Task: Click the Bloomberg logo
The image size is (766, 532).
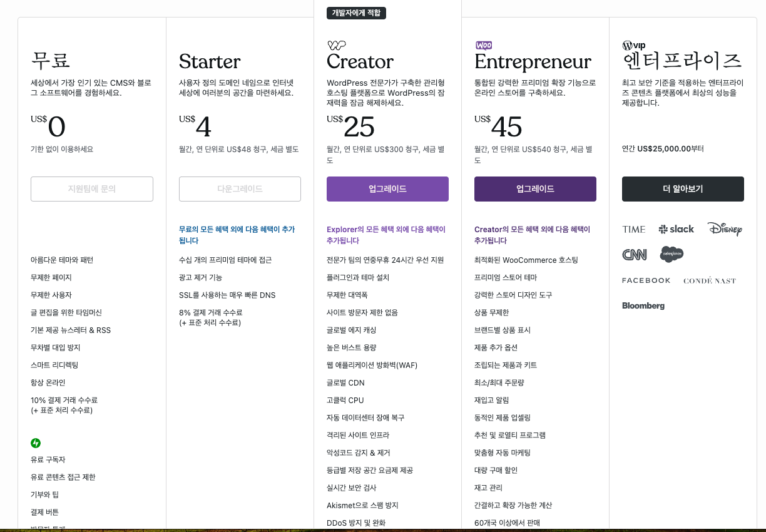Action: coord(643,306)
